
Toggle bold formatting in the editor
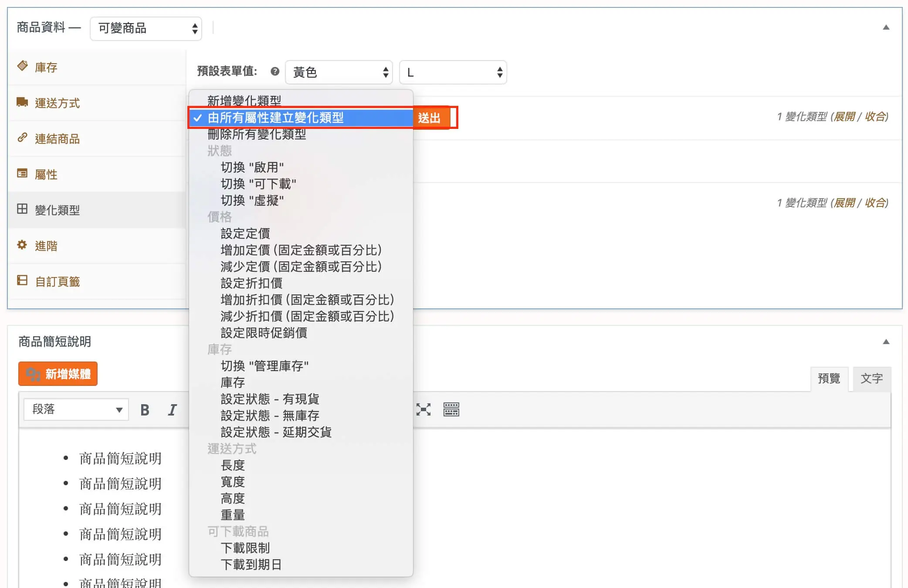145,409
